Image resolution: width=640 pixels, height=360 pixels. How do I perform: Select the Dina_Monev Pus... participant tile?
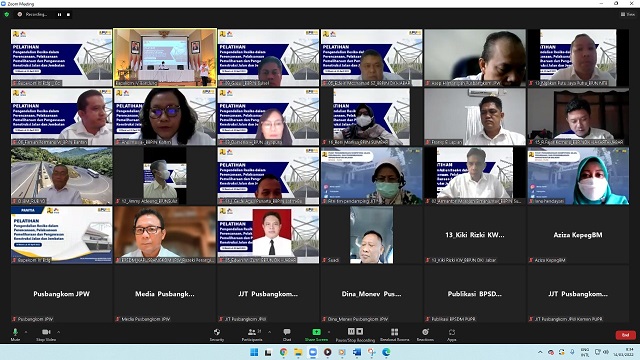[x=371, y=294]
